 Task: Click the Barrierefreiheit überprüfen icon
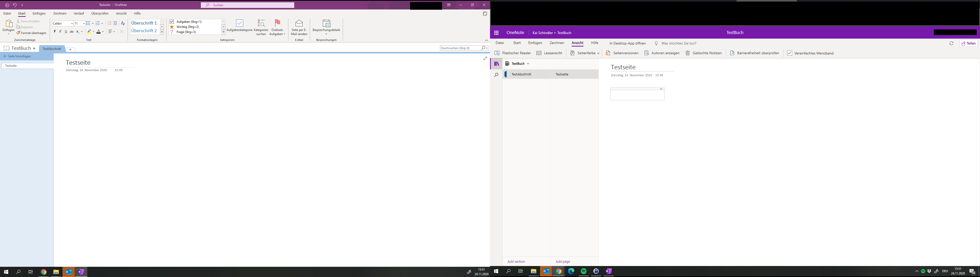(x=732, y=53)
